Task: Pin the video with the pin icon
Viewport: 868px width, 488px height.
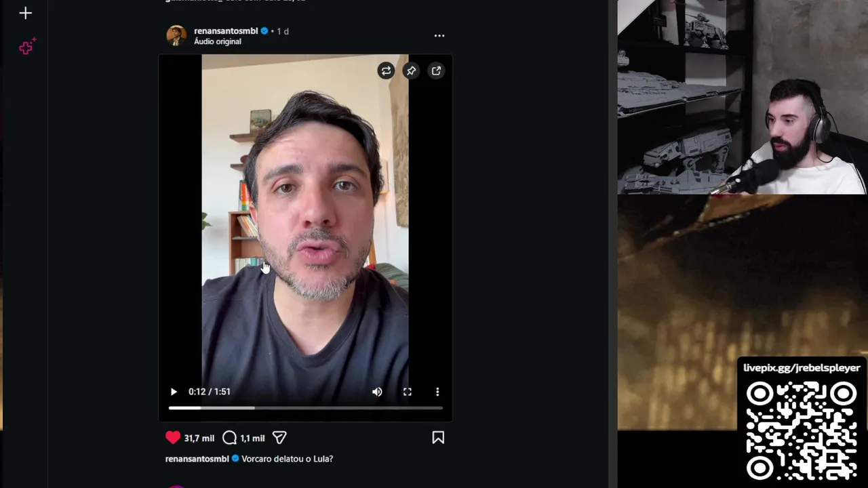Action: 411,70
